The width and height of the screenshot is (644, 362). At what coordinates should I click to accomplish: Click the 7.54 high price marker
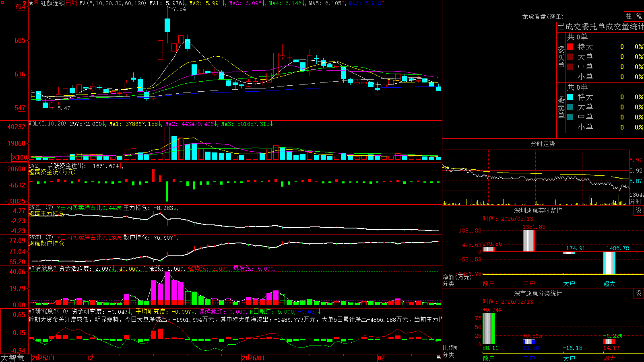coord(180,9)
